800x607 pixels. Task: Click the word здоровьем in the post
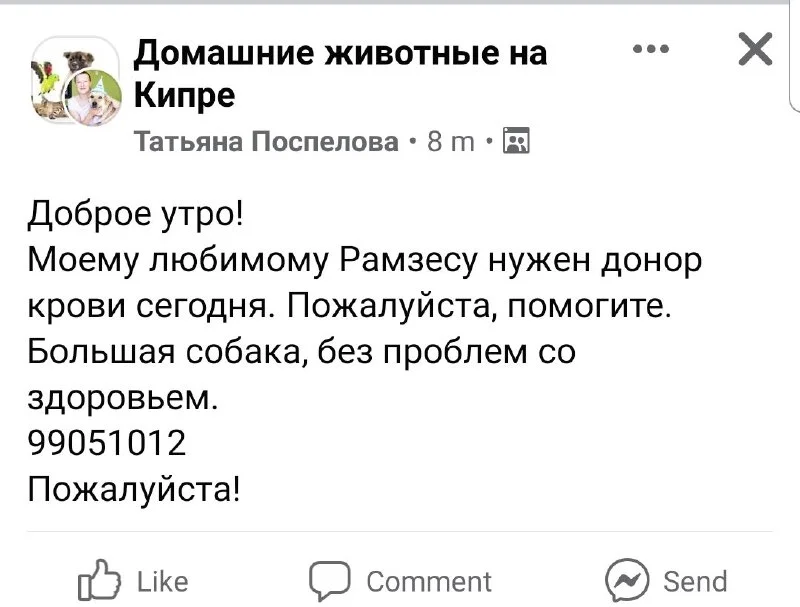tap(120, 399)
